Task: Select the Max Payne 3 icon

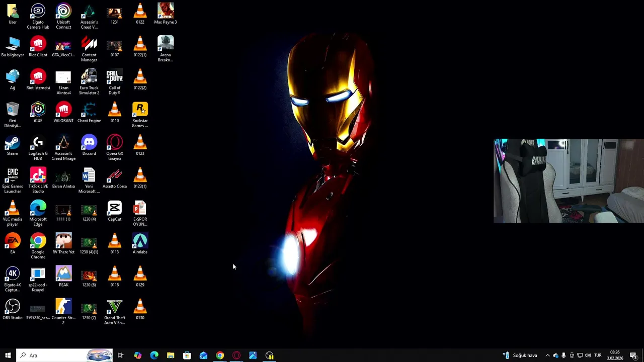Action: [x=166, y=14]
